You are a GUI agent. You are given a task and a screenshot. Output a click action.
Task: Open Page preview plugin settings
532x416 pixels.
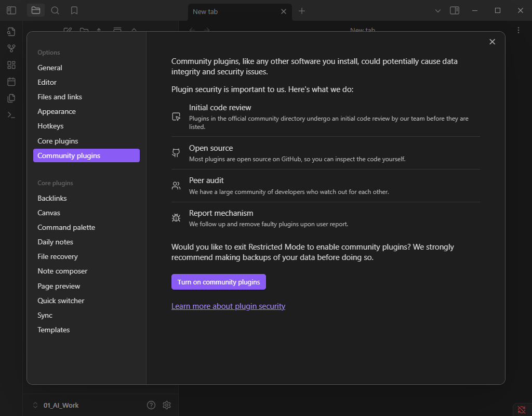click(86, 287)
